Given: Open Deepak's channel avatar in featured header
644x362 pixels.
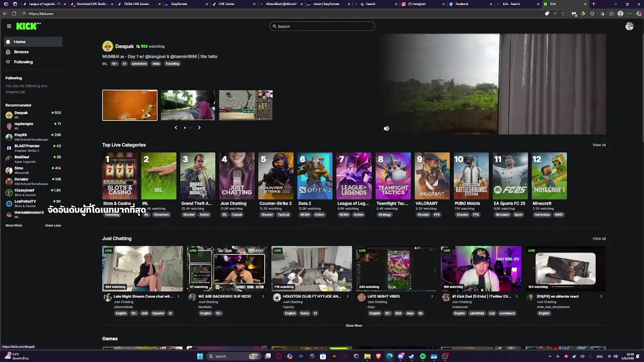Looking at the screenshot, I should pos(108,47).
